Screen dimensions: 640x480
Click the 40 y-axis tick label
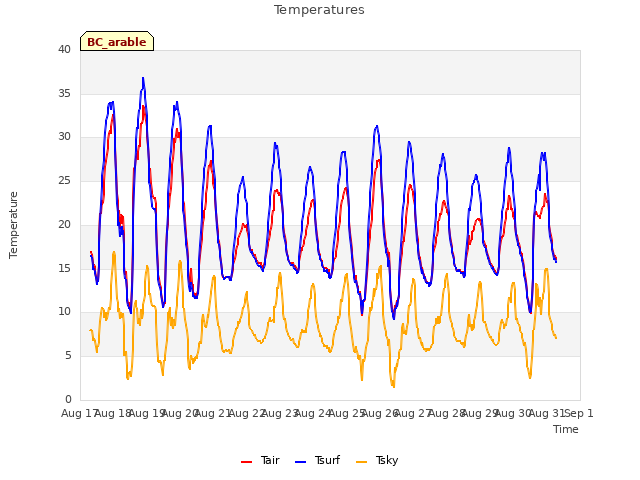(x=64, y=50)
